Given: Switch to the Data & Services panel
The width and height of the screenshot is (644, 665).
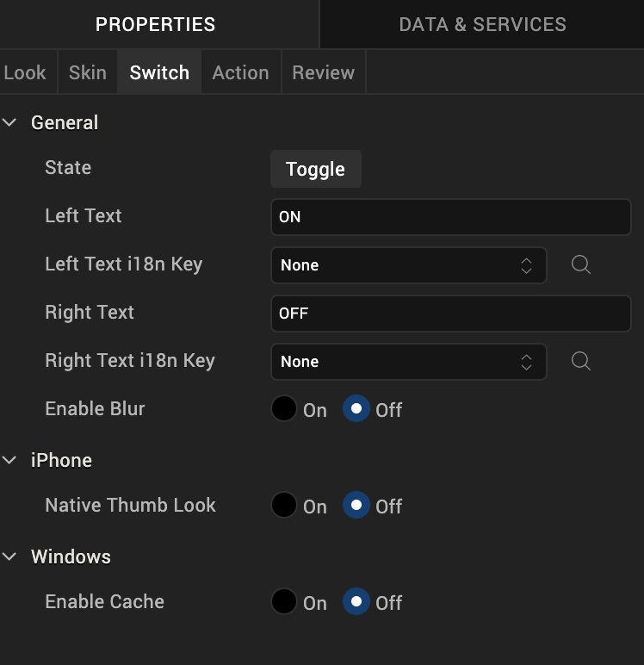Looking at the screenshot, I should (x=482, y=24).
